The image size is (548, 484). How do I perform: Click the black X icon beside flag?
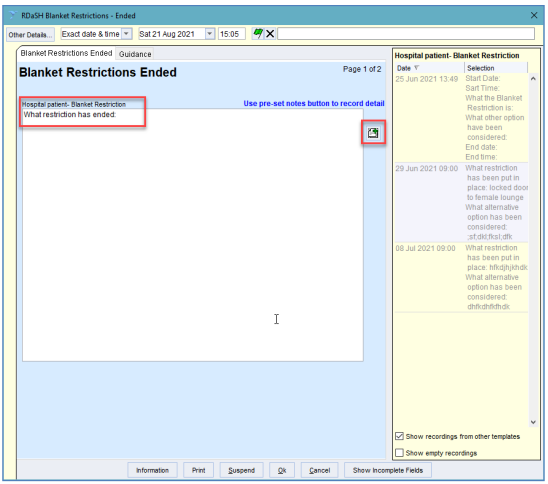(270, 34)
